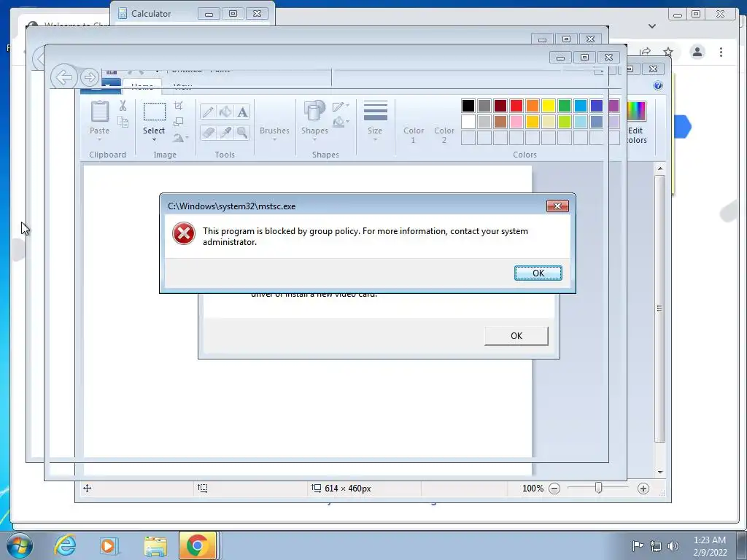Open the Chrome profile avatar

[697, 52]
